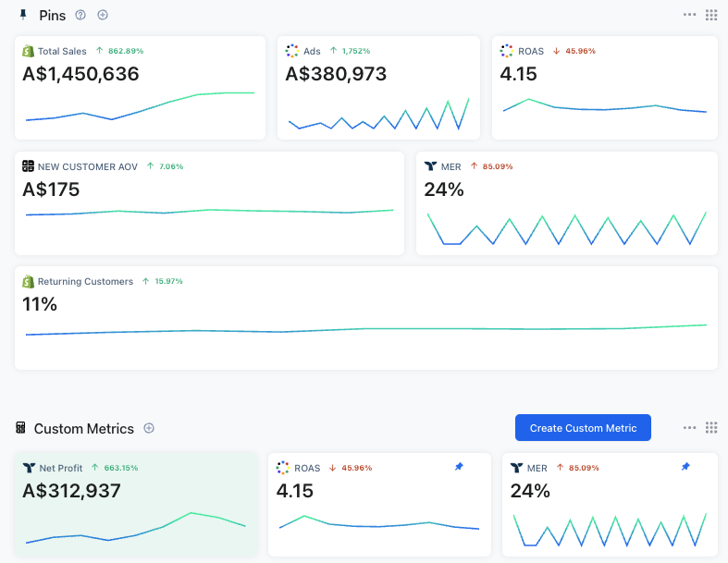The image size is (728, 563).
Task: Switch Custom Metrics grid layout icon
Action: tap(711, 427)
